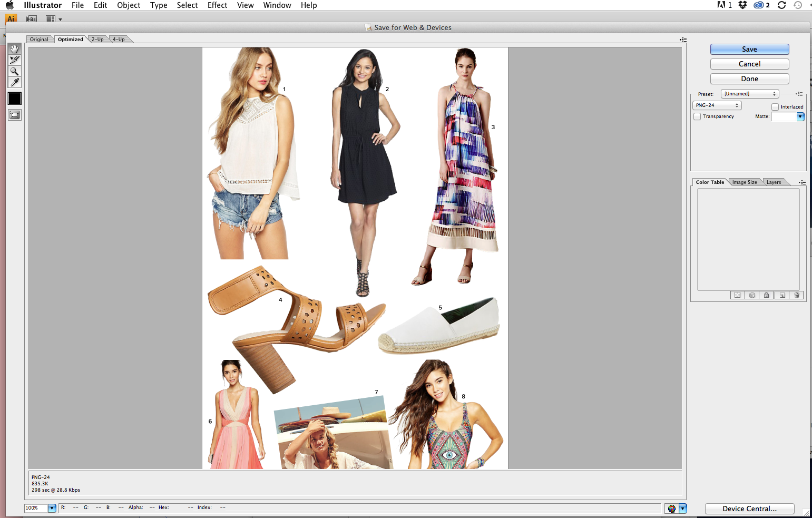This screenshot has width=812, height=518.
Task: Switch to the 2-Up tab
Action: (x=97, y=40)
